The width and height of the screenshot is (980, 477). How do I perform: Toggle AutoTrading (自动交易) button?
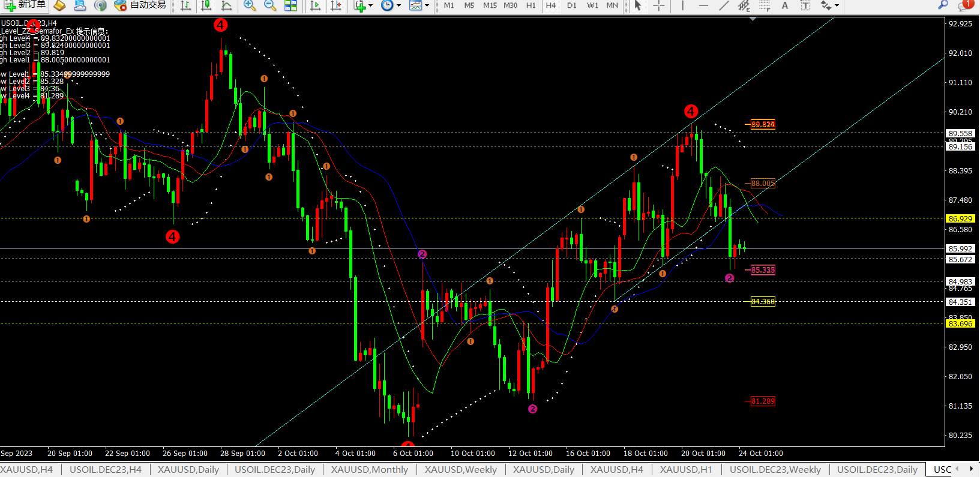click(x=140, y=5)
